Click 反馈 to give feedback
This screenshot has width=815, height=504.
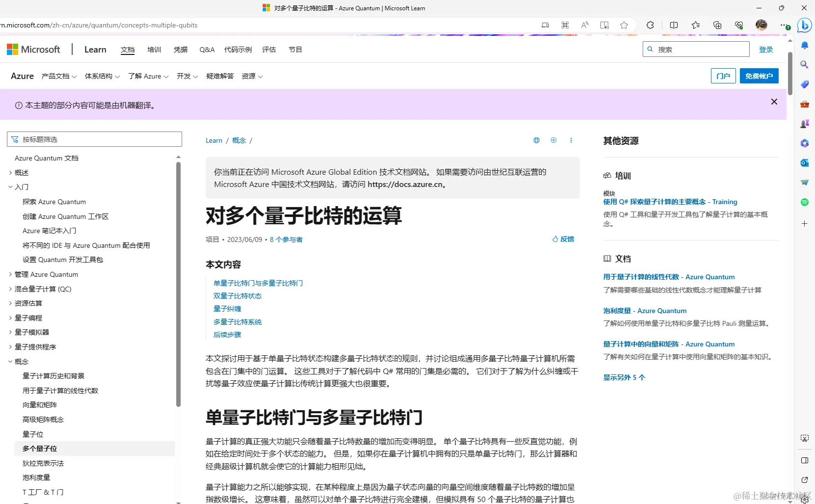(563, 239)
